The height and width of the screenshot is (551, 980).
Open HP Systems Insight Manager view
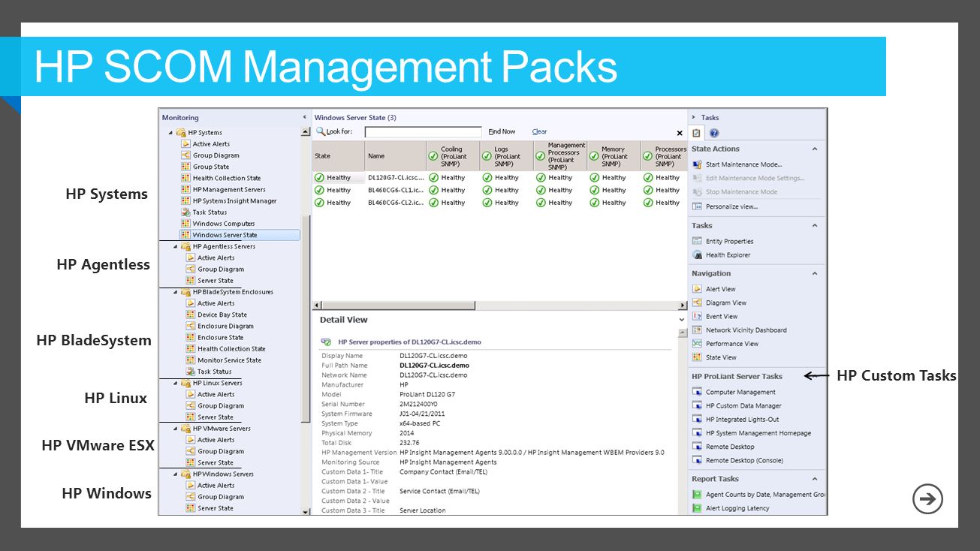(234, 200)
